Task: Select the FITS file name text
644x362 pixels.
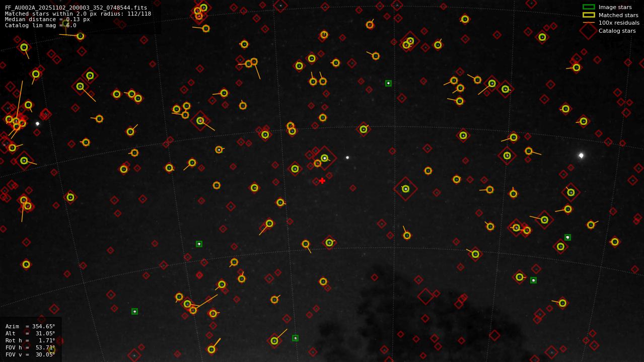Action: click(76, 8)
